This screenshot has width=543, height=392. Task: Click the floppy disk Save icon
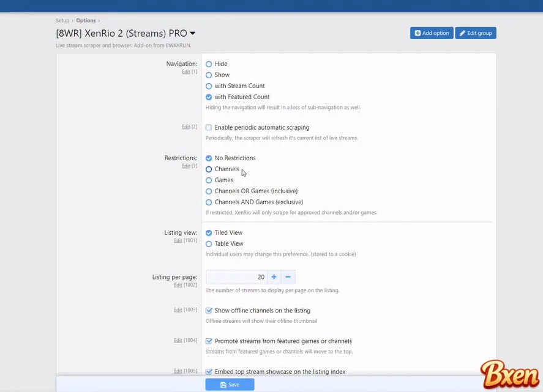tap(223, 385)
